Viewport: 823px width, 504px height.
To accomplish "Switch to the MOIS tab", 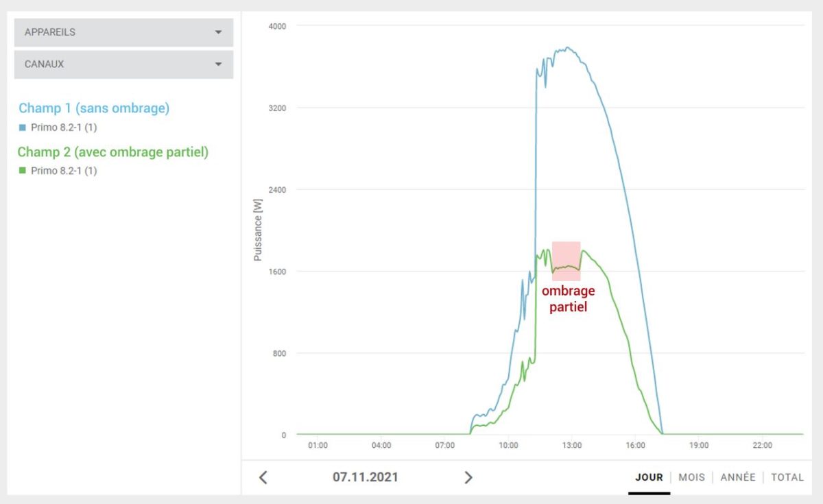I will pos(691,477).
